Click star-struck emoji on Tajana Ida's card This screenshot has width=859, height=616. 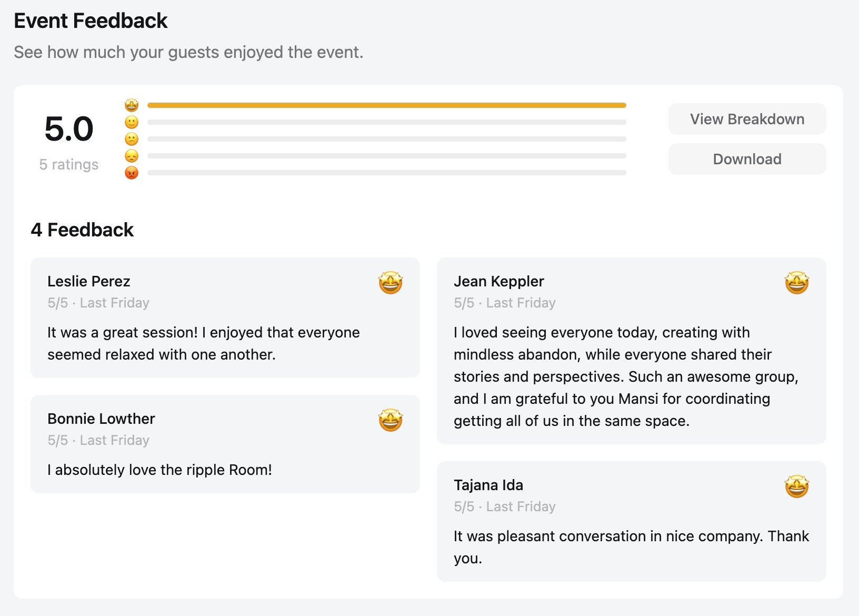pyautogui.click(x=796, y=486)
